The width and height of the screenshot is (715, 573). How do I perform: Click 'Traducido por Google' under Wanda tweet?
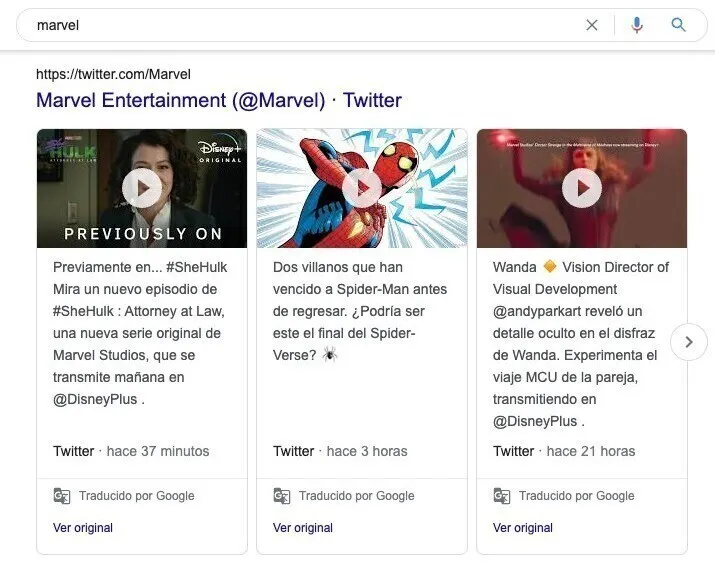(576, 496)
